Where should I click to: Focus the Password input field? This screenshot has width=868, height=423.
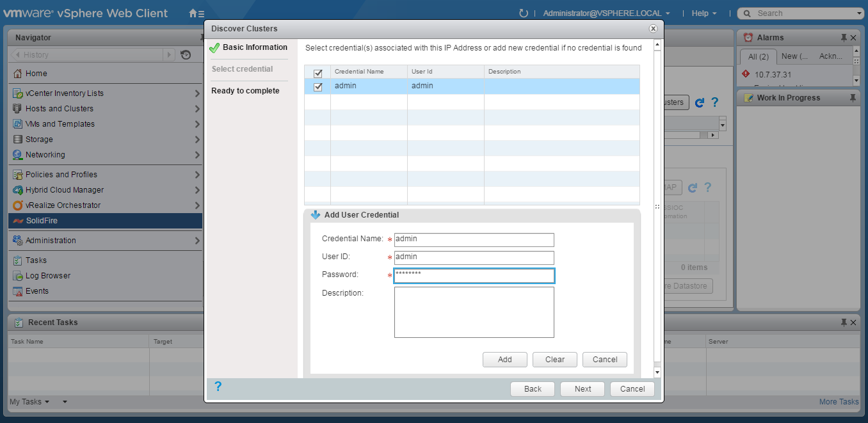474,276
